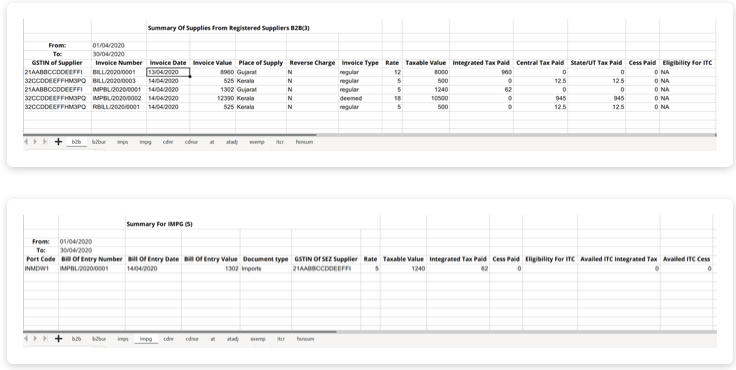This screenshot has width=736, height=370.
Task: Select invoice number cell RBILL/2020/0001
Action: [x=119, y=107]
